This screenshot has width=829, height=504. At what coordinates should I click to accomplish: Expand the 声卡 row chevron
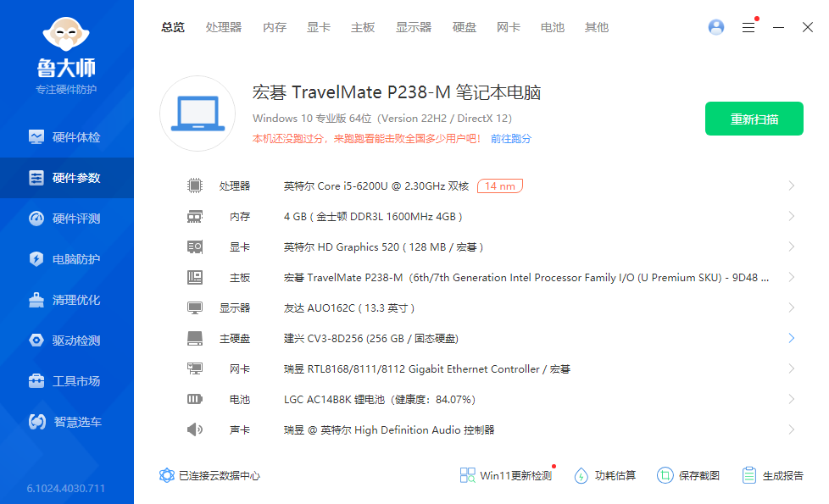point(792,429)
